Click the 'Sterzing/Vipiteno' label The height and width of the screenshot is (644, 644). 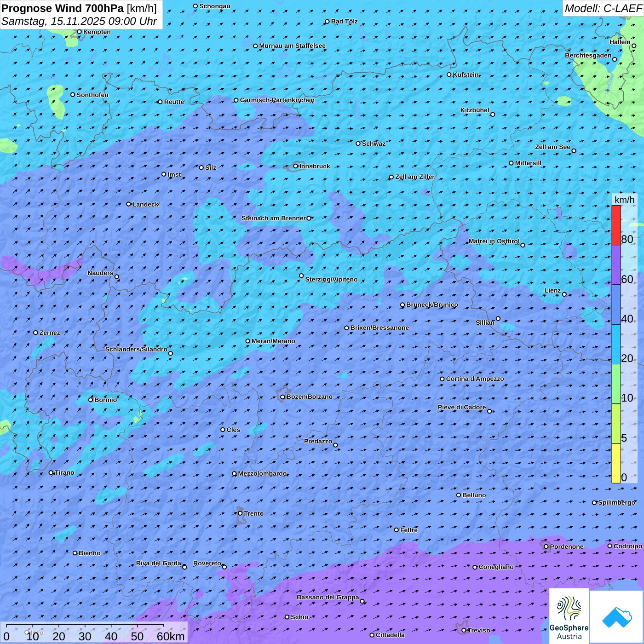click(331, 279)
